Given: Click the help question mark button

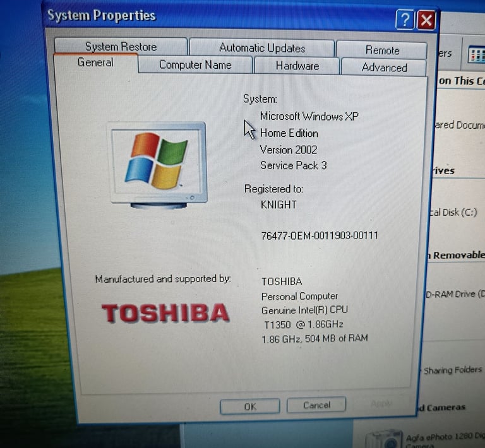Looking at the screenshot, I should click(x=405, y=20).
